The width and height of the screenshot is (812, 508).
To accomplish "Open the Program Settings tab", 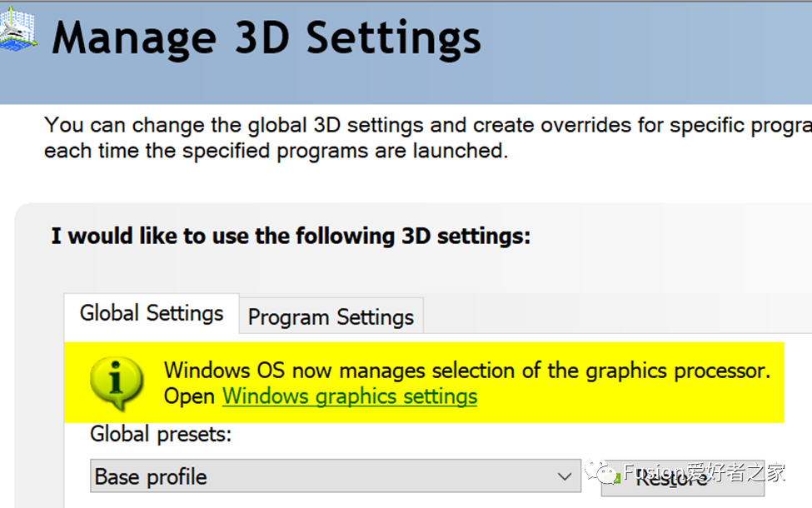I will (331, 317).
